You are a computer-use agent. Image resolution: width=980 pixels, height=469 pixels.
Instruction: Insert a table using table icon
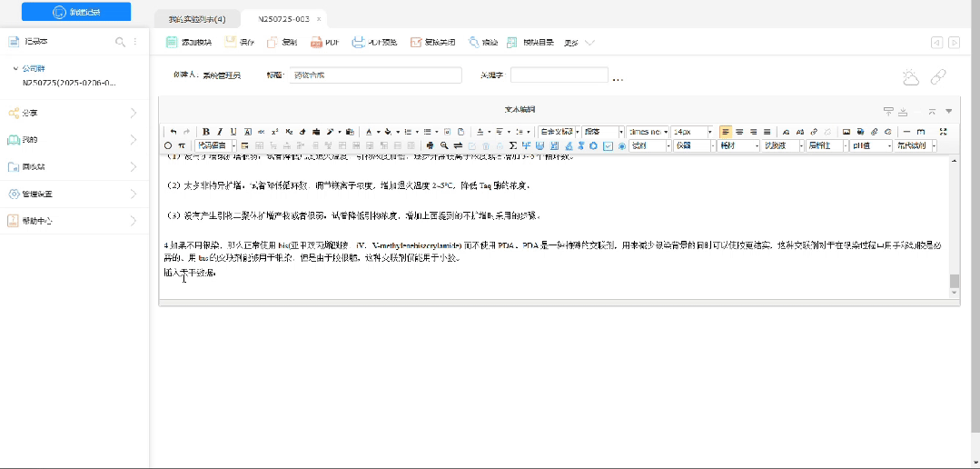click(245, 145)
